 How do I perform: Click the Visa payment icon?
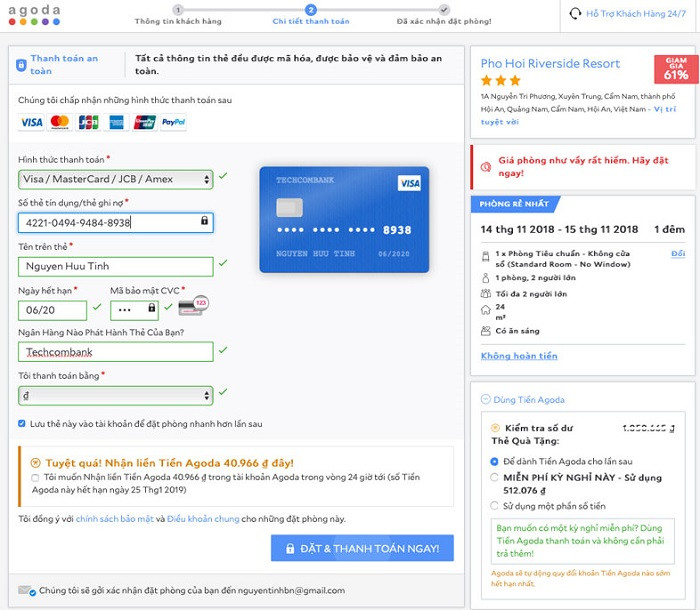tap(31, 122)
